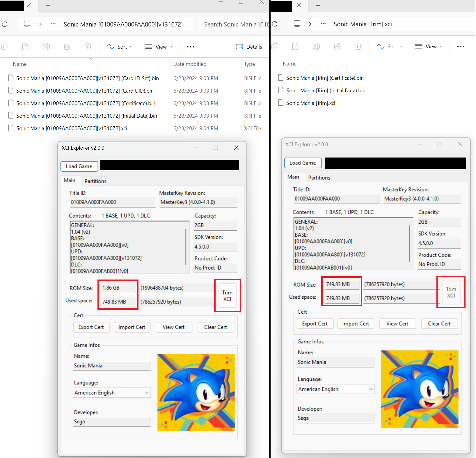Click Load Game in left XCI Explorer
476x458 pixels.
79,166
